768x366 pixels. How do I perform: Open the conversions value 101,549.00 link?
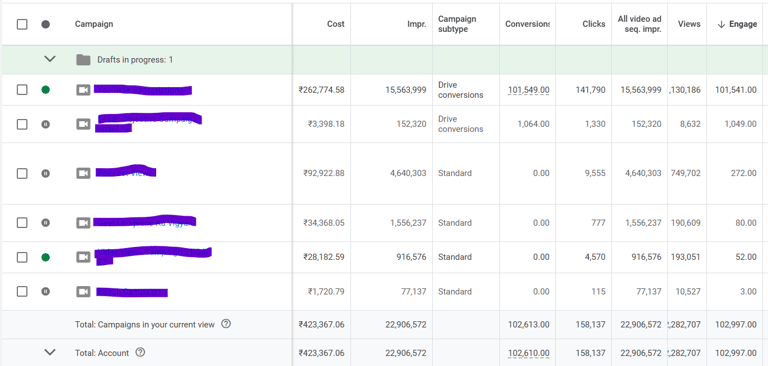[x=528, y=90]
